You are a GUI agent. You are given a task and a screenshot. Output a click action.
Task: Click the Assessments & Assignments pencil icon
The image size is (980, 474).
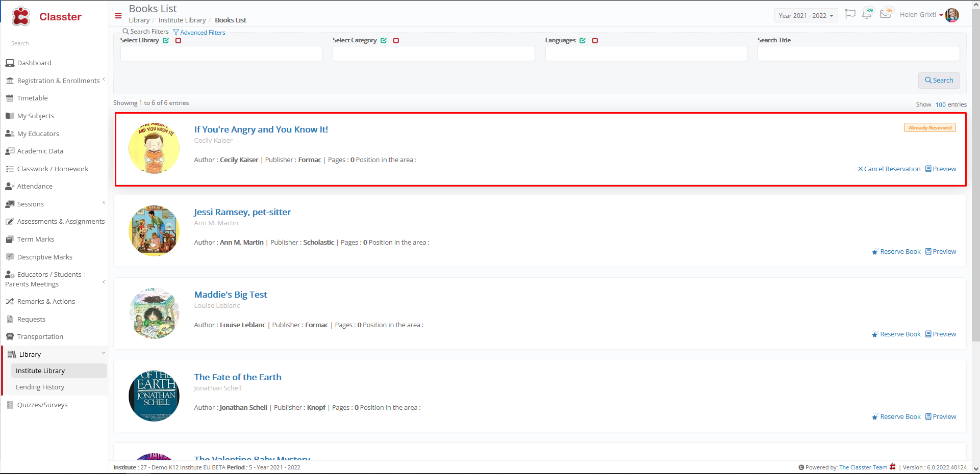click(x=10, y=222)
